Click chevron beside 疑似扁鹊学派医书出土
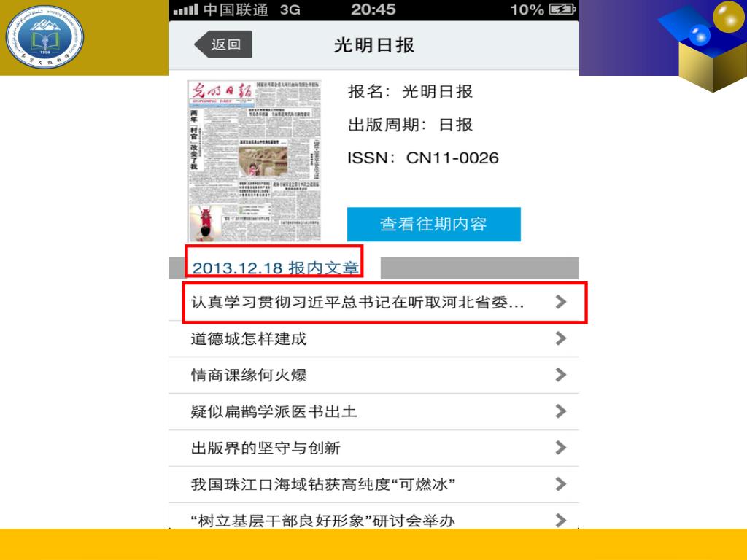The width and height of the screenshot is (747, 560). [561, 411]
